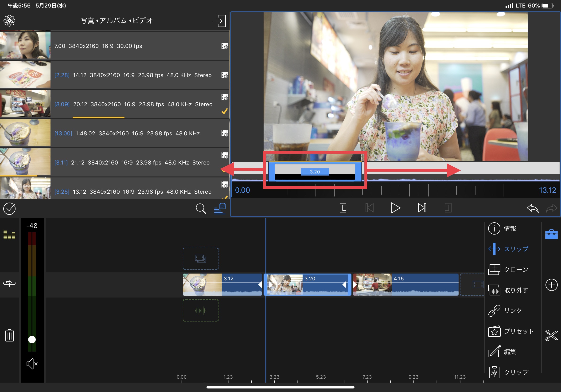Image resolution: width=561 pixels, height=392 pixels.
Task: Toggle the circled checkmark selection button
Action: [10, 208]
